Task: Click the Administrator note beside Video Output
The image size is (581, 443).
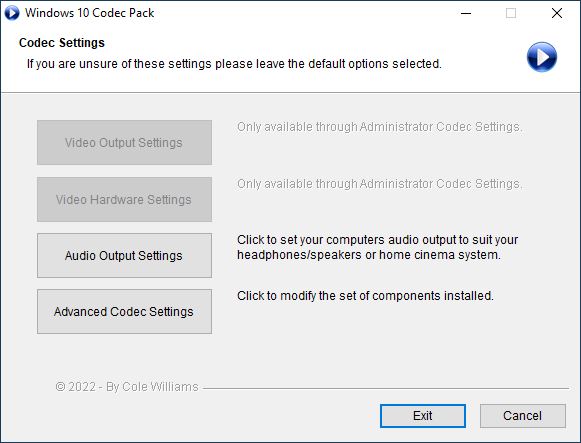Action: tap(379, 127)
